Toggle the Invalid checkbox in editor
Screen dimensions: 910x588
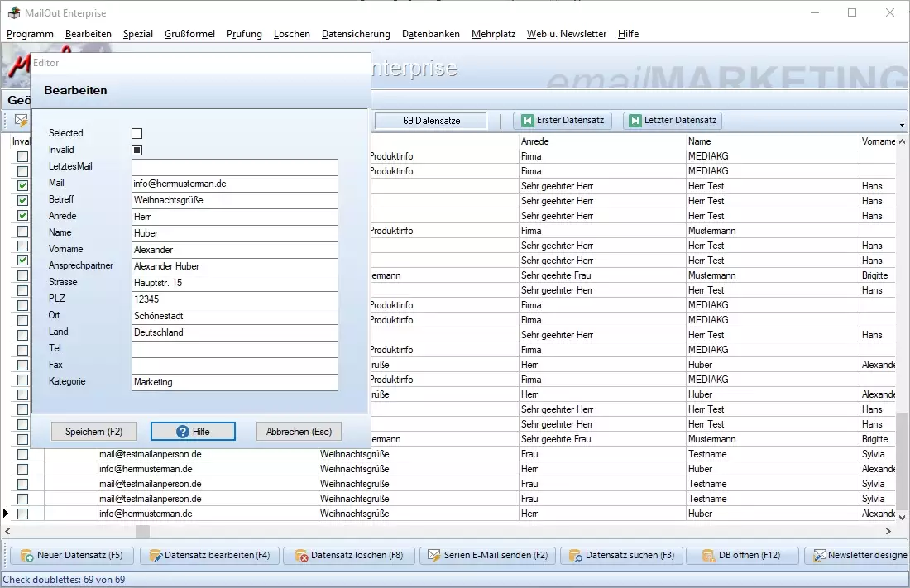[137, 150]
